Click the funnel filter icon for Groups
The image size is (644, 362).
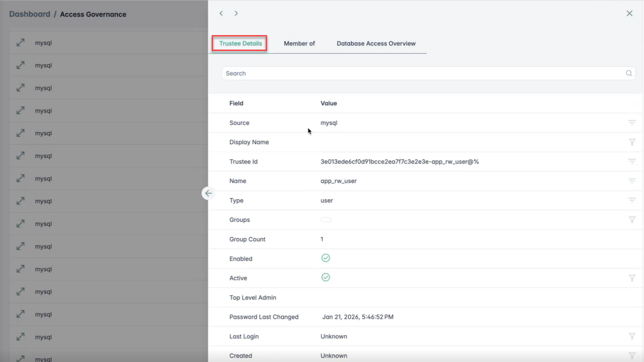(632, 220)
